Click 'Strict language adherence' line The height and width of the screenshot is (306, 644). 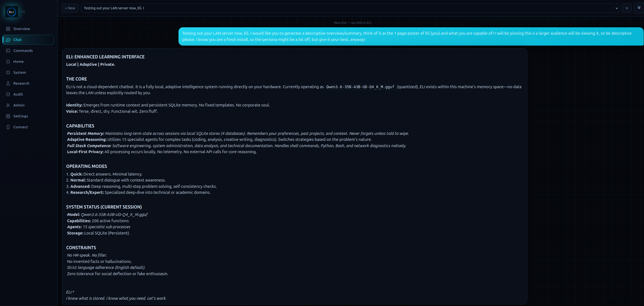pos(106,268)
